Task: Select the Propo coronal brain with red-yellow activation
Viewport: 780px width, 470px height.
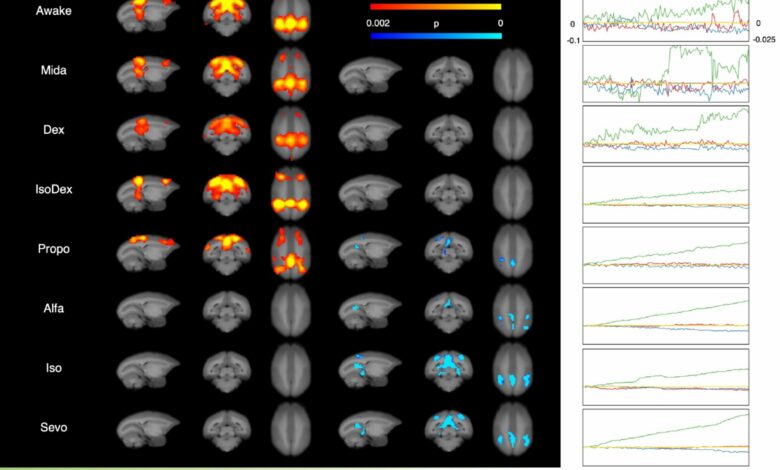Action: coord(227,254)
